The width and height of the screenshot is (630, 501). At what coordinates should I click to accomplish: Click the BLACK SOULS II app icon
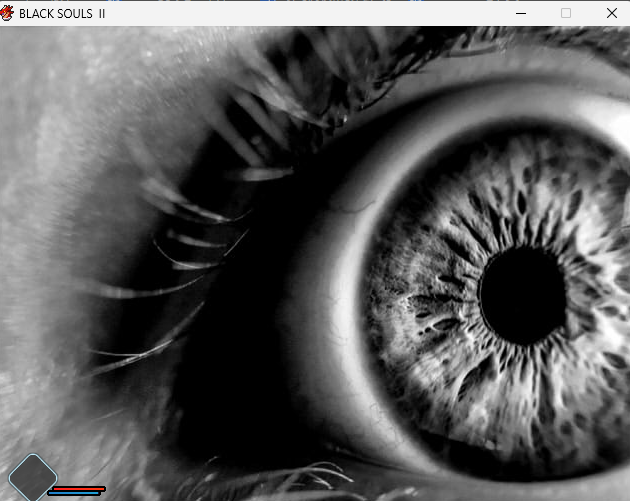pos(7,13)
